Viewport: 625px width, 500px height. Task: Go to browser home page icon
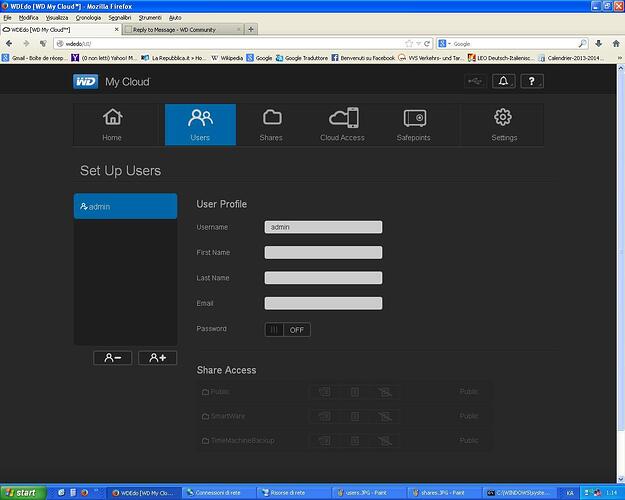(616, 43)
